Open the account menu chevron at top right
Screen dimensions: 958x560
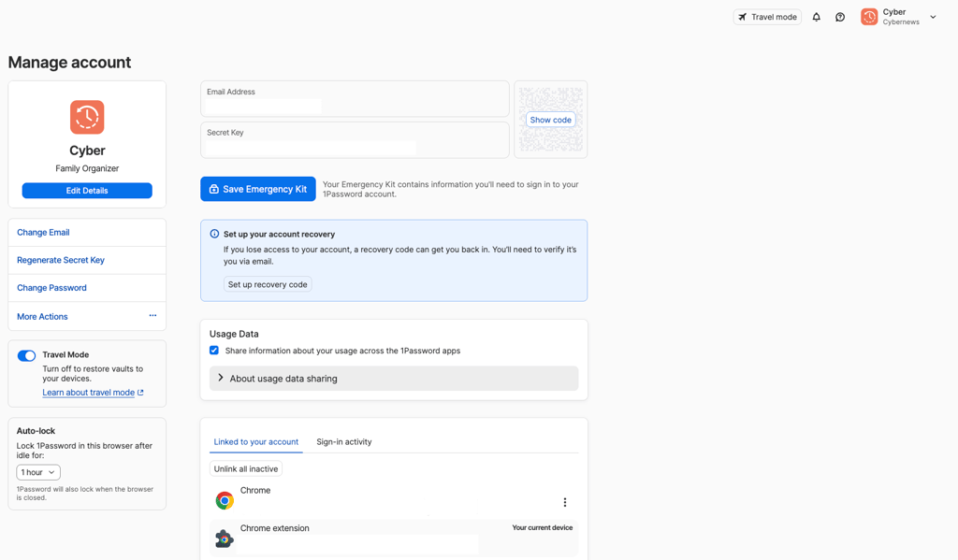pyautogui.click(x=933, y=17)
